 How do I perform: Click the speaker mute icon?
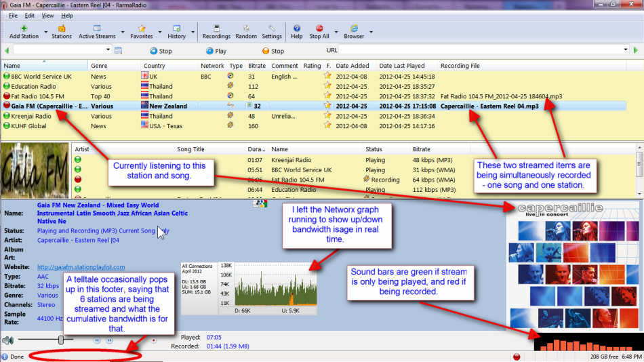8,340
